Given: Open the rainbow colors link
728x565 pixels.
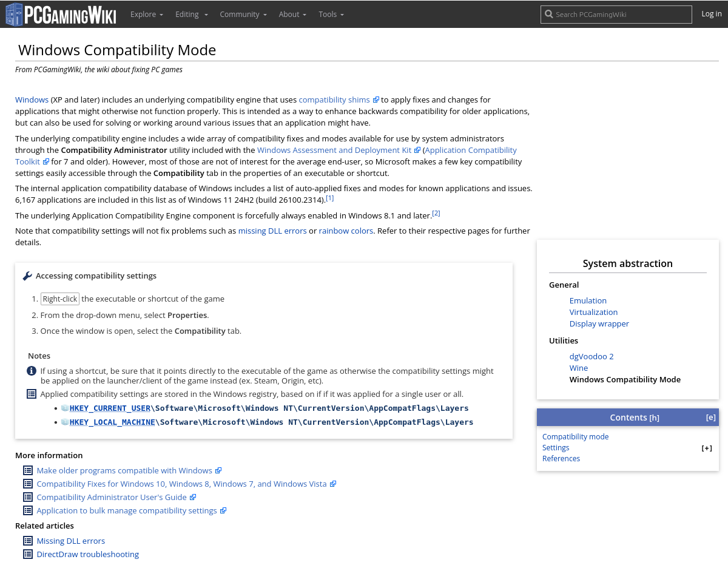Looking at the screenshot, I should [346, 231].
